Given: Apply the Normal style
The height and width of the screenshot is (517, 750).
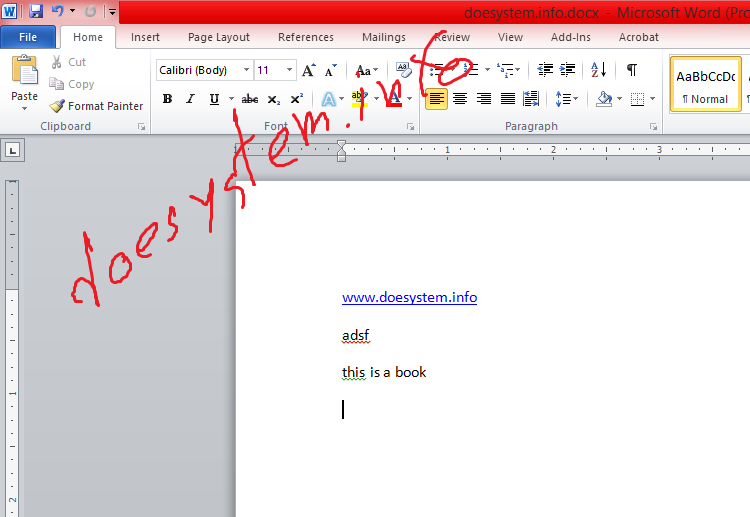Looking at the screenshot, I should pos(706,84).
